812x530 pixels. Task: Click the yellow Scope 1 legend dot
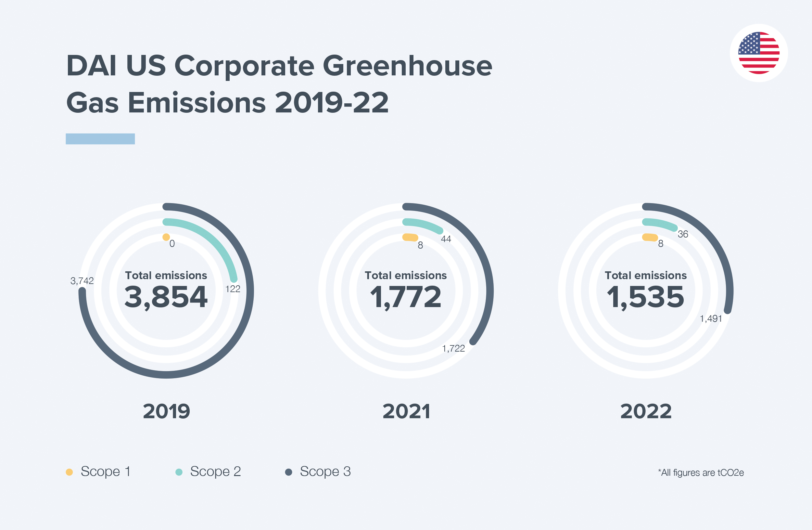[69, 472]
